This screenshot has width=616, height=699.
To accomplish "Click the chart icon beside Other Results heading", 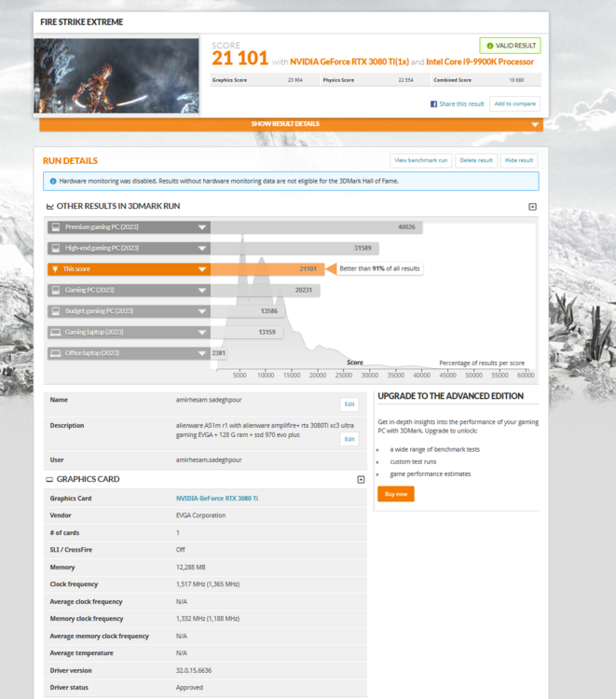I will 50,206.
